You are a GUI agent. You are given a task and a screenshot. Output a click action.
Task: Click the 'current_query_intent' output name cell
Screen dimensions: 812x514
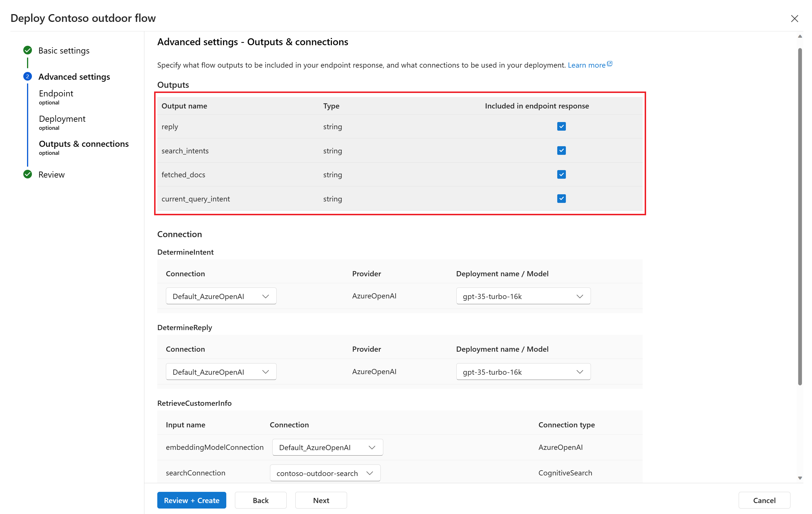point(196,199)
